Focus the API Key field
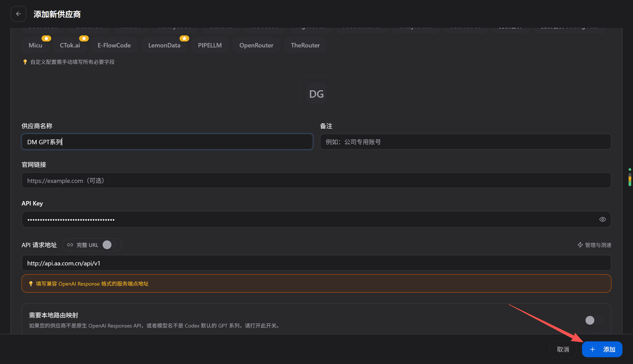 coord(316,219)
